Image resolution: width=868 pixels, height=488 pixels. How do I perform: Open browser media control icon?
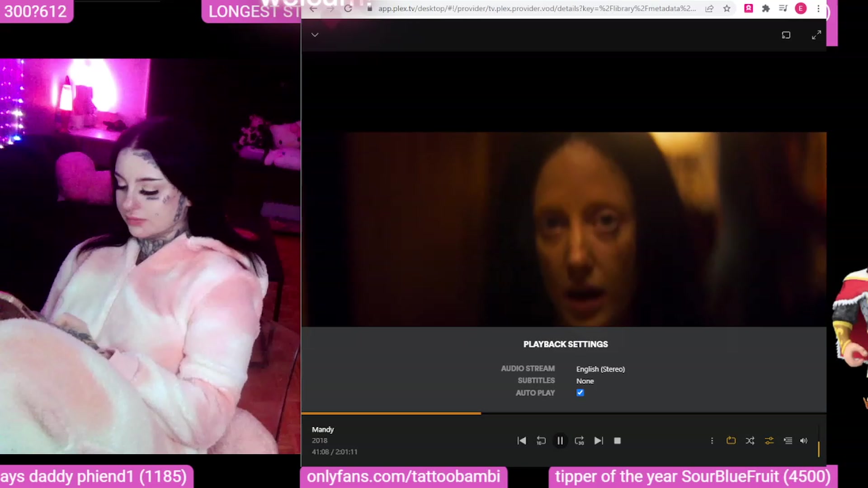[783, 9]
